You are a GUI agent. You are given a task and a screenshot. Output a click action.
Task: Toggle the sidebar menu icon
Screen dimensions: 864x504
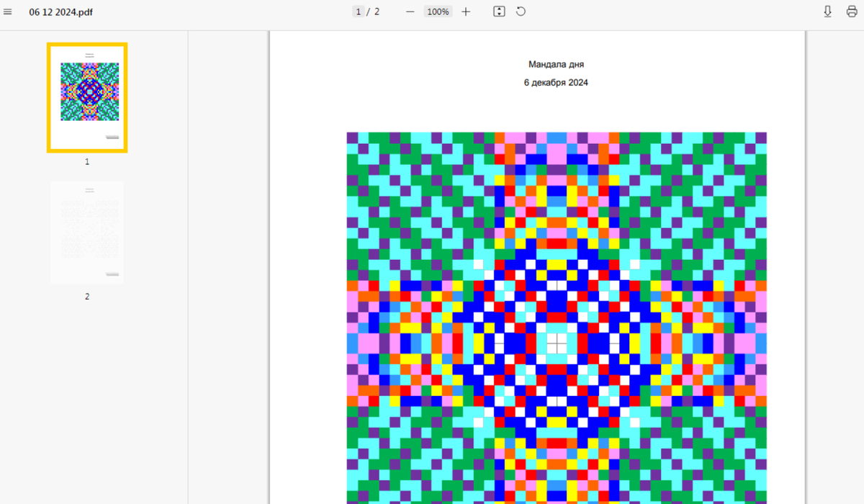(x=8, y=12)
